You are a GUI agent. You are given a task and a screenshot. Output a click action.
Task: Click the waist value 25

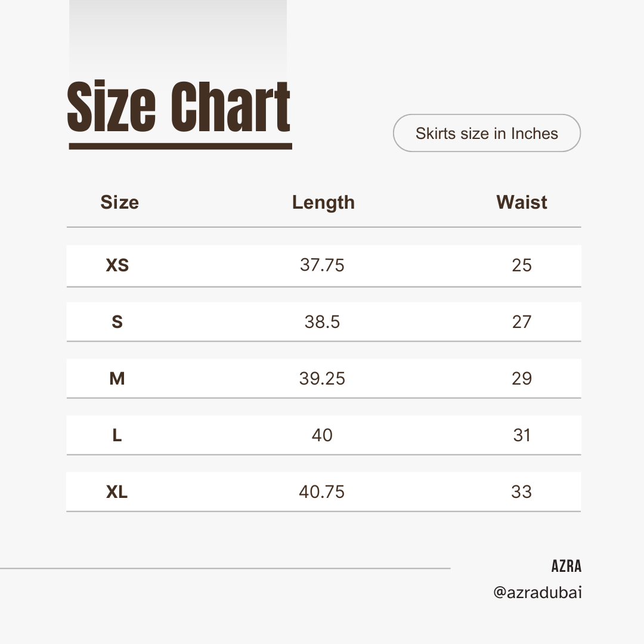click(x=522, y=265)
